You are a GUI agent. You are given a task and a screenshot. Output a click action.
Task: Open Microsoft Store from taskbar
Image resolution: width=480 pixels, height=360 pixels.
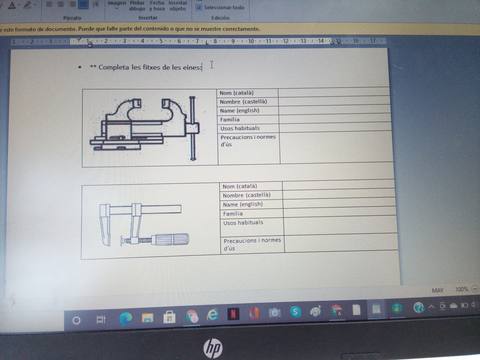pos(169,317)
